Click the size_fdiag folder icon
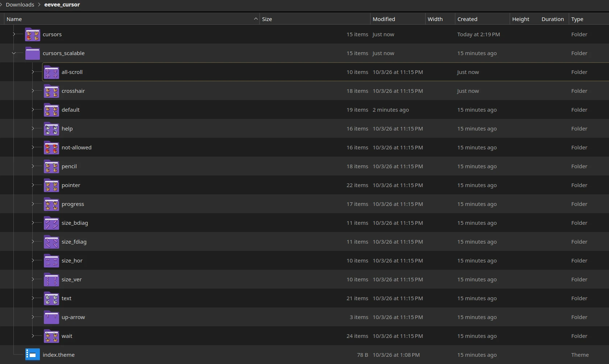 [x=51, y=242]
